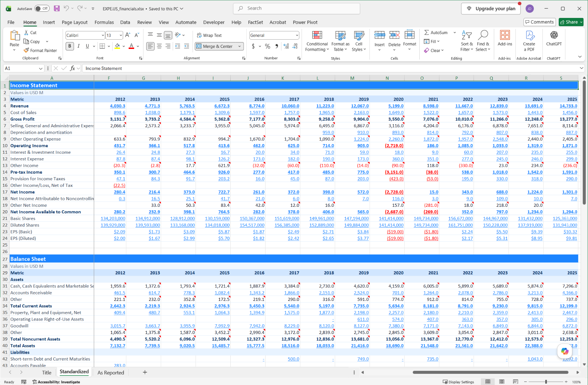Click the Undo arrow icon
588x385 pixels.
click(66, 8)
